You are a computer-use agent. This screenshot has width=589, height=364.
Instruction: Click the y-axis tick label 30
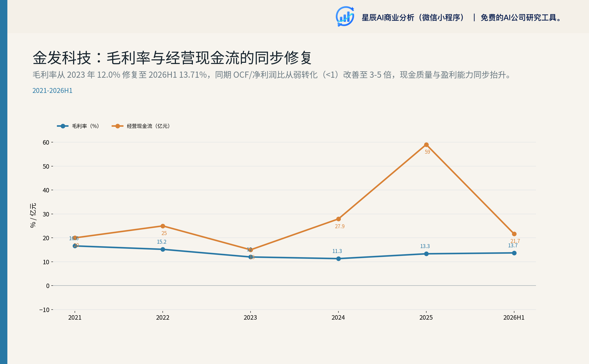point(46,214)
